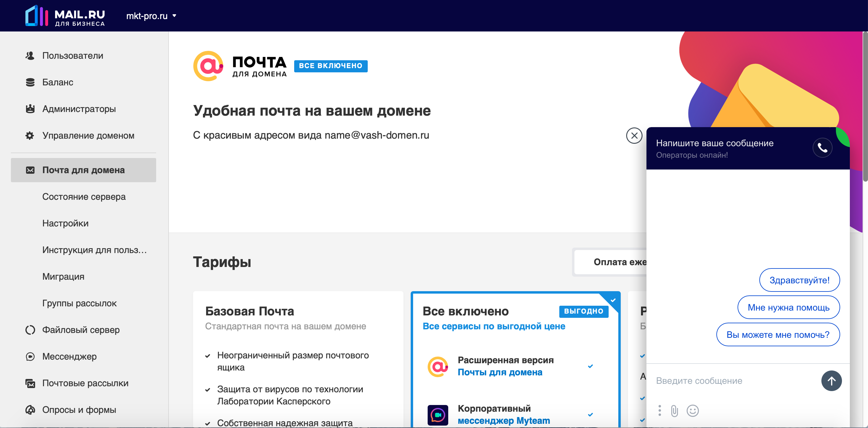
Task: Click the Файловый сервер circle icon
Action: pos(30,330)
